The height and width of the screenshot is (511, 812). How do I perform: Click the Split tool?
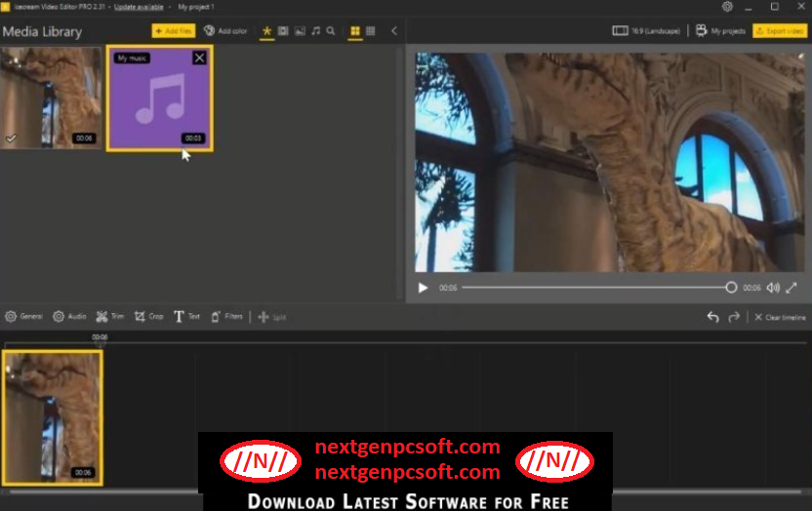pos(272,317)
